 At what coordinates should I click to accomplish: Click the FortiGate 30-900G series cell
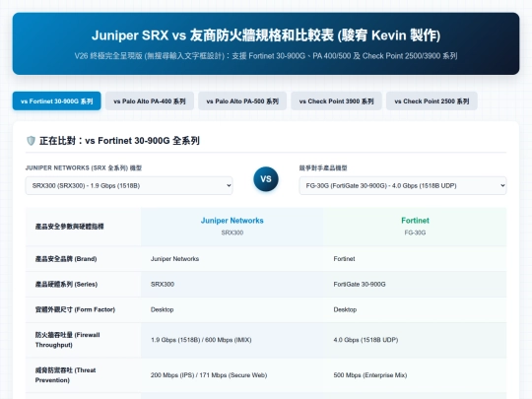coord(415,285)
